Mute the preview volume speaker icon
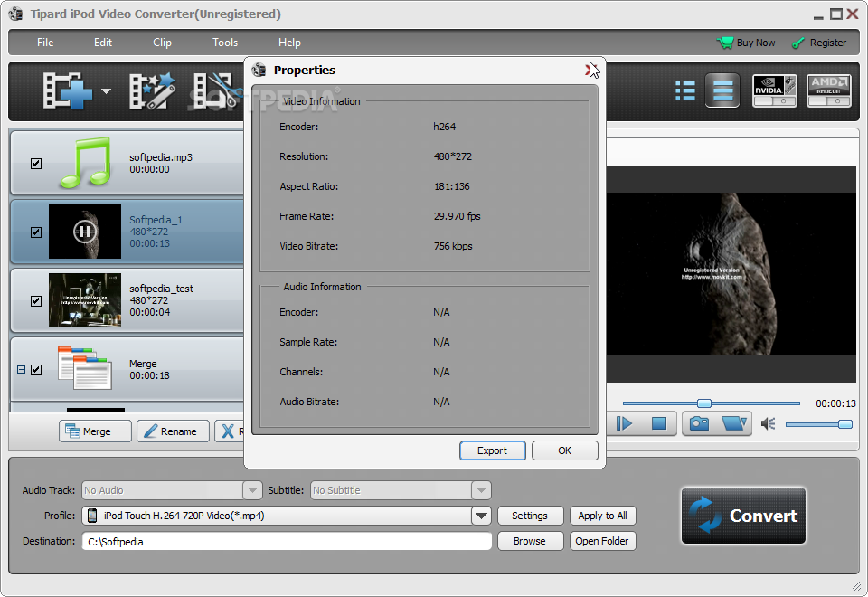This screenshot has width=868, height=597. 769,424
